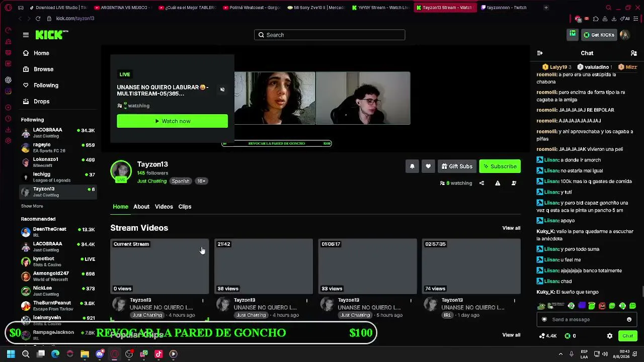Click the Get KICKs button
644x362 pixels.
click(x=599, y=35)
